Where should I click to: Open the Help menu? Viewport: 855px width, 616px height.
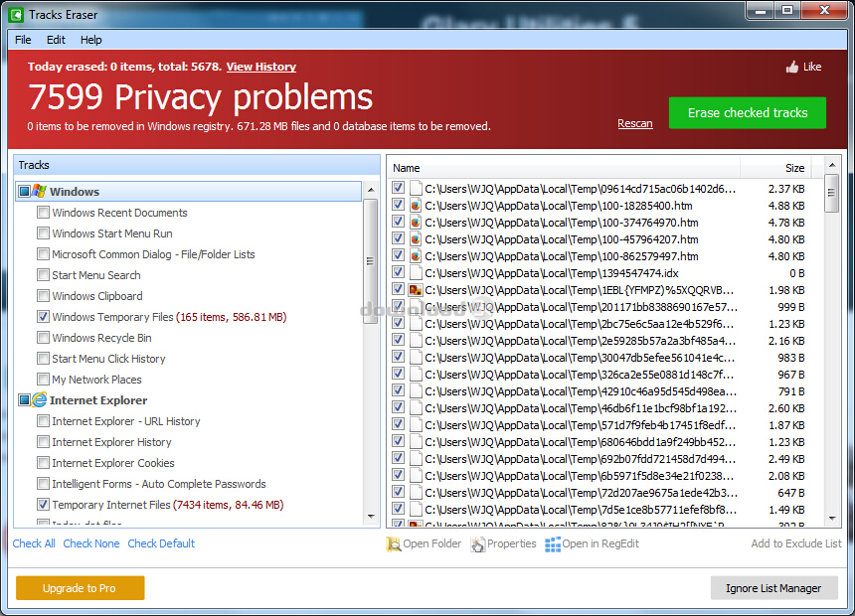(x=91, y=40)
